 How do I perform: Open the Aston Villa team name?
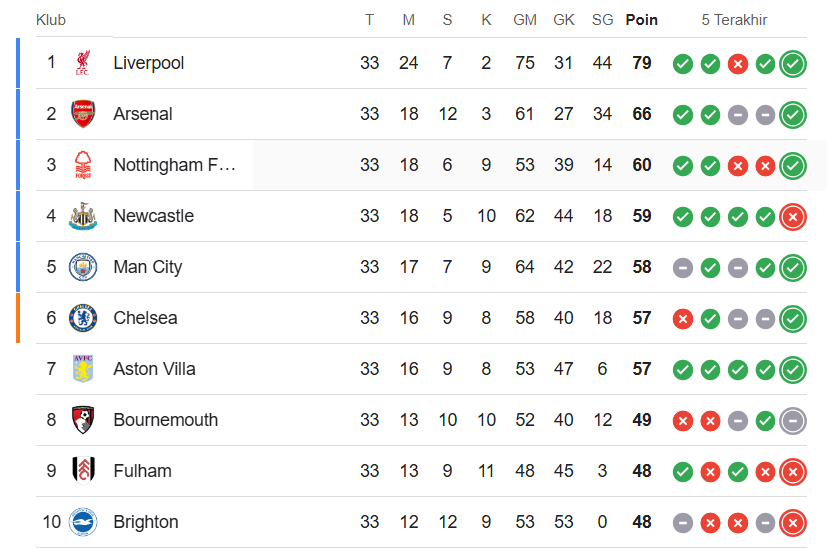click(154, 369)
